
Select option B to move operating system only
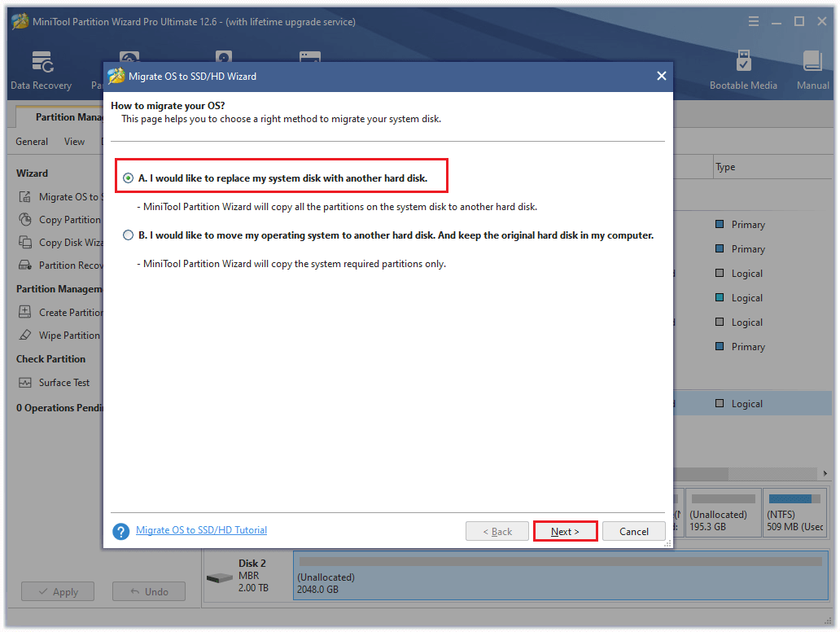(x=128, y=235)
